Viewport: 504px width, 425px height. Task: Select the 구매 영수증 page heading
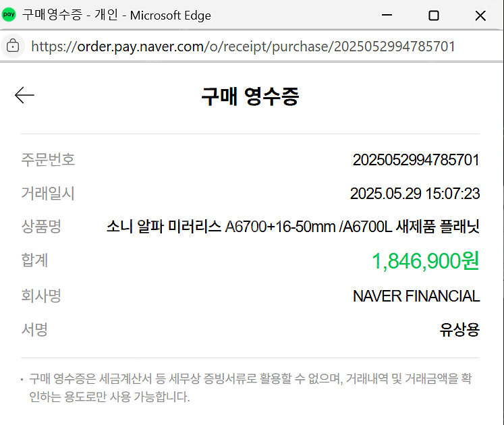click(250, 96)
